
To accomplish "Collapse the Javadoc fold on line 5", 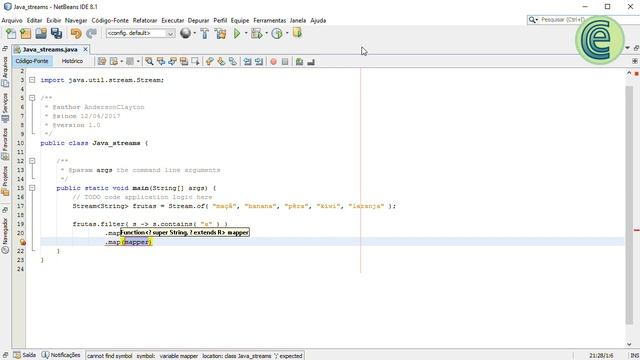I will 32,98.
